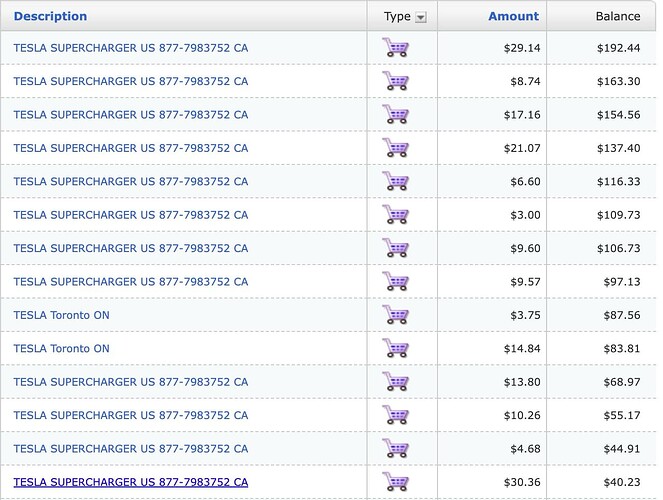This screenshot has width=663, height=500.
Task: Click the $106.73 balance value
Action: click(x=619, y=248)
